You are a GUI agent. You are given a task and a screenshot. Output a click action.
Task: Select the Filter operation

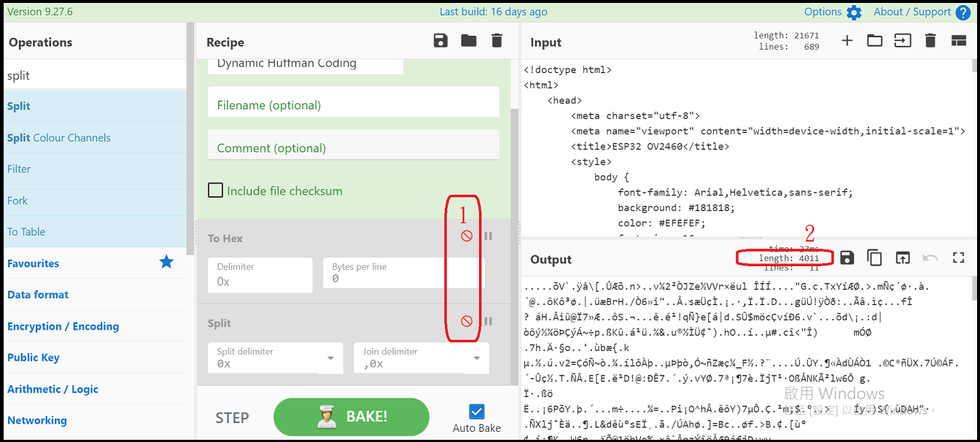pos(95,168)
